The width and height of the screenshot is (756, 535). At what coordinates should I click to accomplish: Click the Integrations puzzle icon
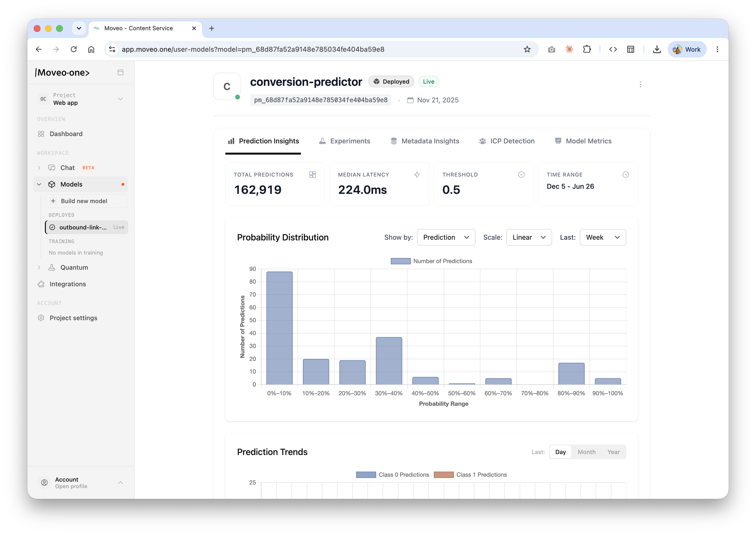click(41, 284)
